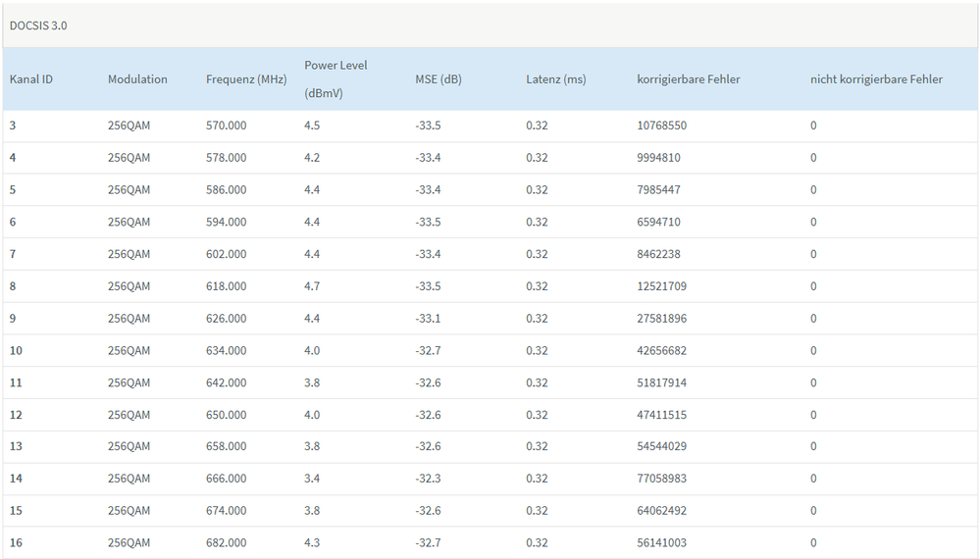The image size is (980, 559).
Task: Select the 586.000 frequency cell
Action: [226, 190]
